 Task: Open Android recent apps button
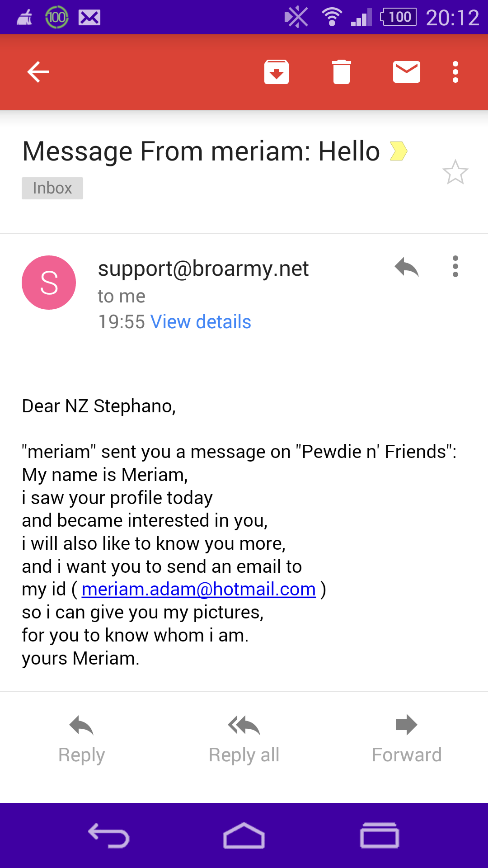pyautogui.click(x=380, y=835)
